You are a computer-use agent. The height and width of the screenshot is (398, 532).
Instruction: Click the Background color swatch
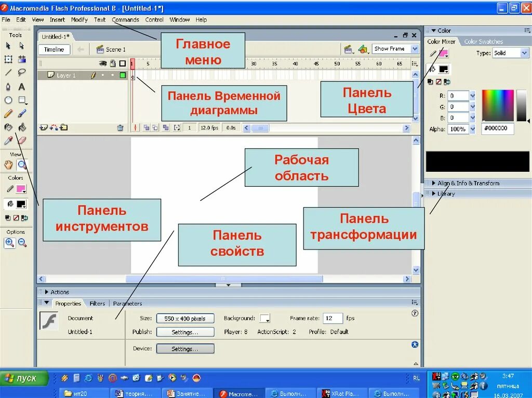[264, 318]
